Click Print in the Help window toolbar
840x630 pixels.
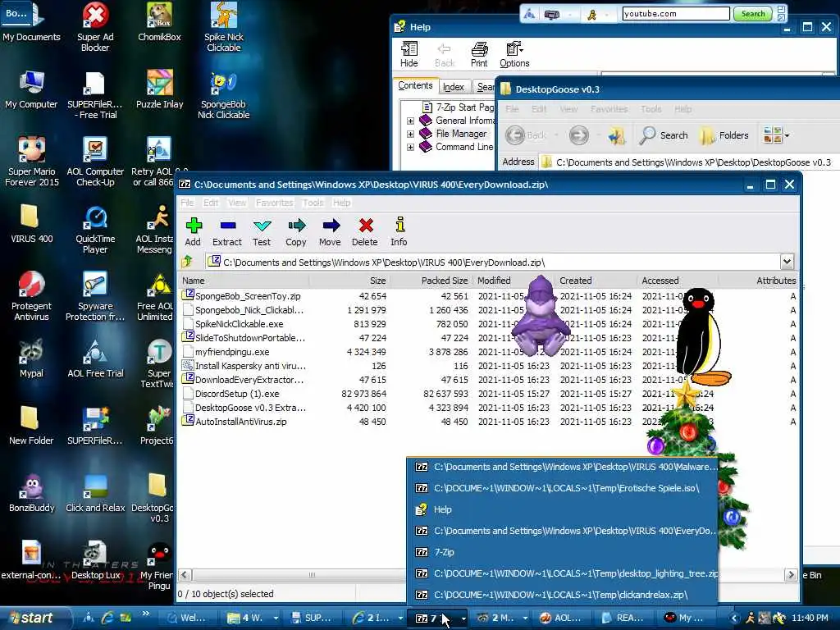pyautogui.click(x=479, y=55)
